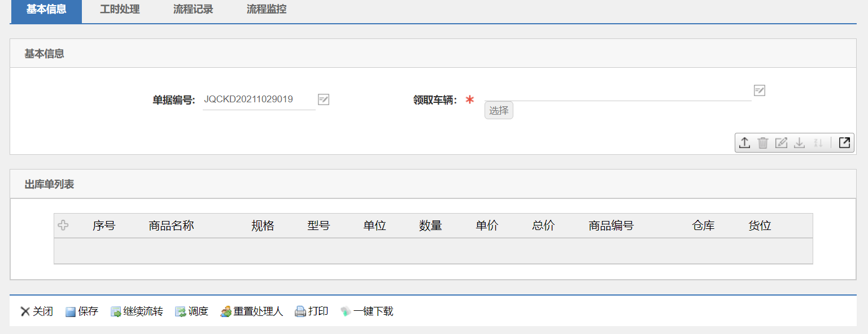
Task: Click the edit icon beside 领取车辆 field
Action: point(760,90)
